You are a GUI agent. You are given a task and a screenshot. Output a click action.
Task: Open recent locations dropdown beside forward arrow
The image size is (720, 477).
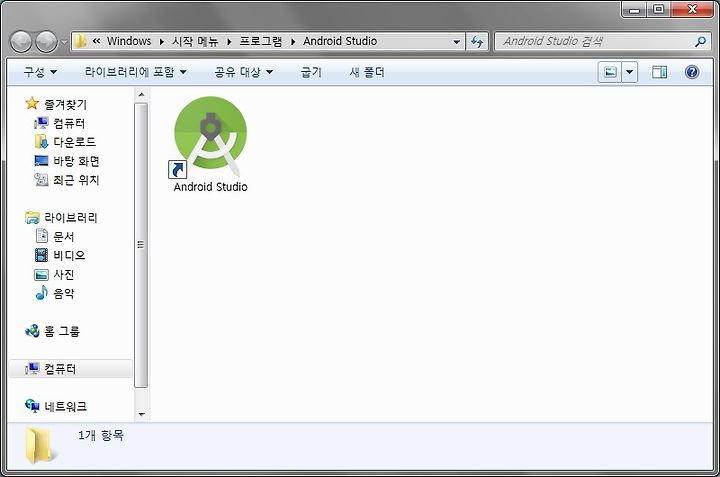coord(64,42)
